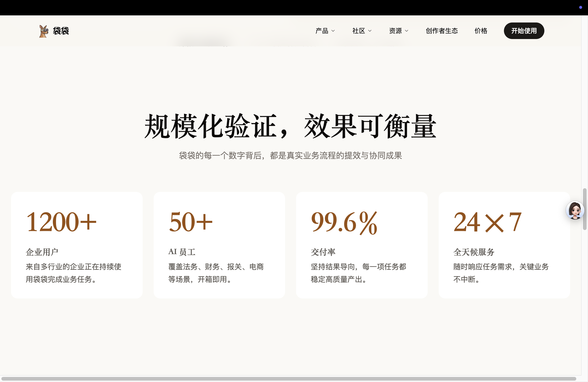Click the description 来自多行业的企业正在持续使用
The image size is (588, 382).
click(x=74, y=273)
